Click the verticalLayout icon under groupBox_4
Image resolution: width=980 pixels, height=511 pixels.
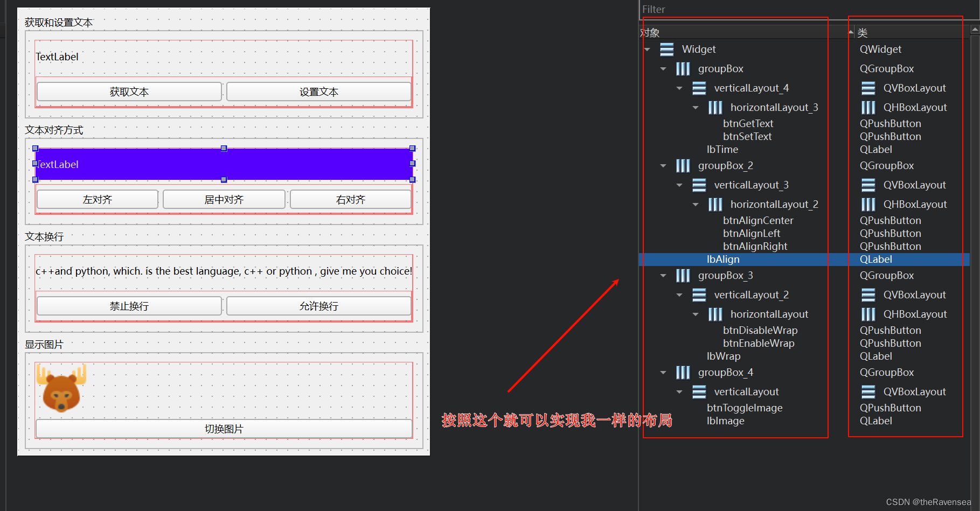click(699, 392)
